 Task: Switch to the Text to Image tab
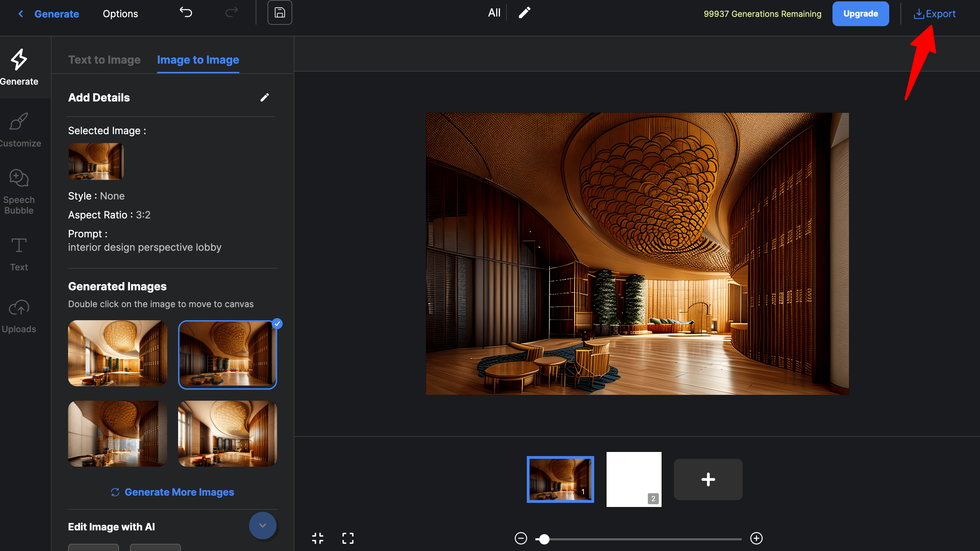pyautogui.click(x=104, y=60)
